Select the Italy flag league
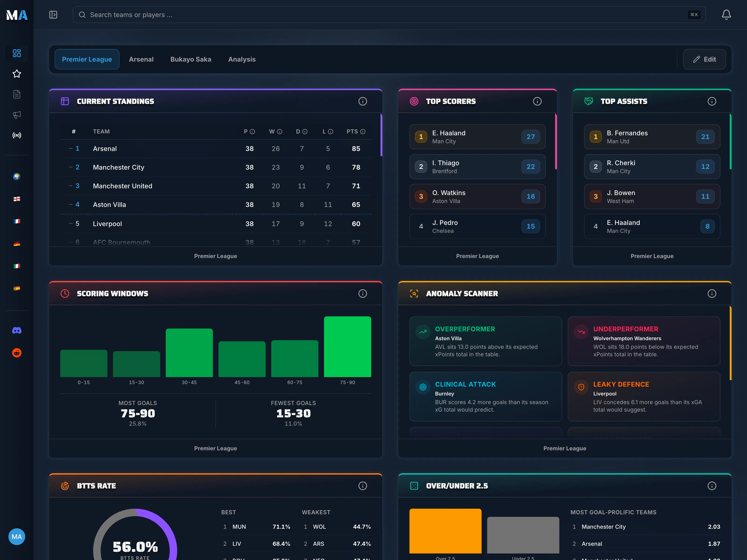This screenshot has height=560, width=747. tap(17, 266)
